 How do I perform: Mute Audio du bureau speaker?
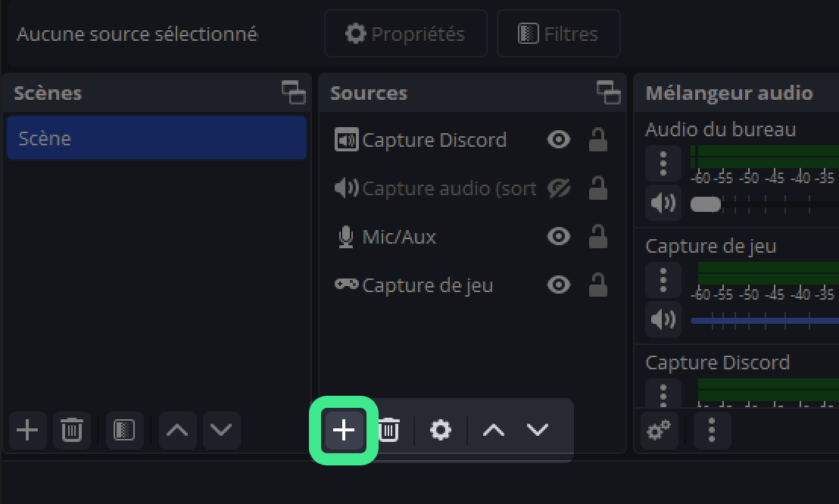click(x=663, y=204)
